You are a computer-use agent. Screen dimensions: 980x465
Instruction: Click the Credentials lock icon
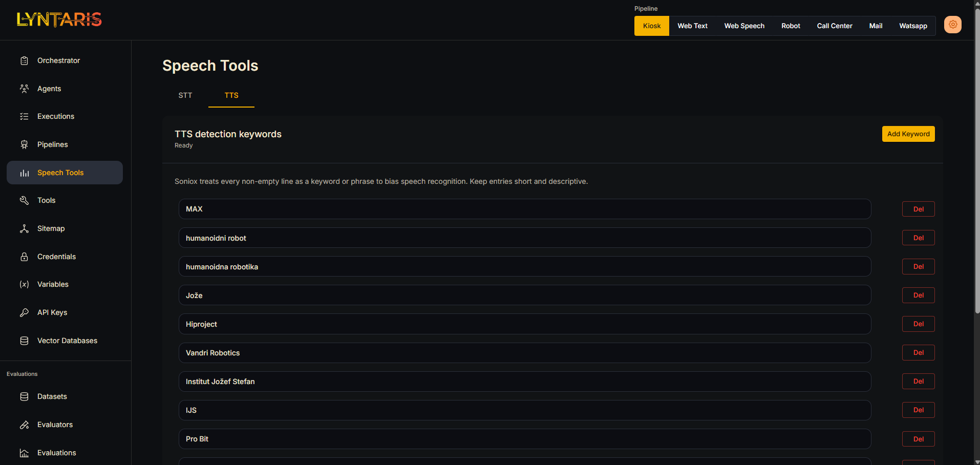[x=24, y=257]
